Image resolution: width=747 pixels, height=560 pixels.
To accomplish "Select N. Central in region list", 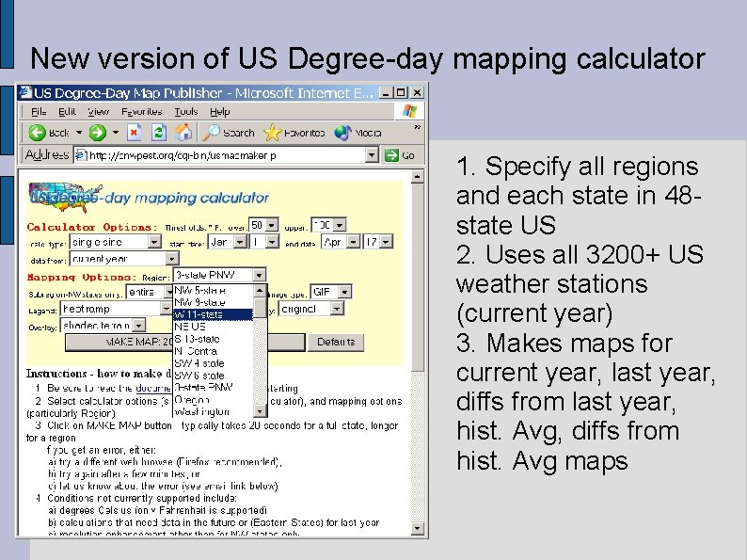I will [214, 351].
